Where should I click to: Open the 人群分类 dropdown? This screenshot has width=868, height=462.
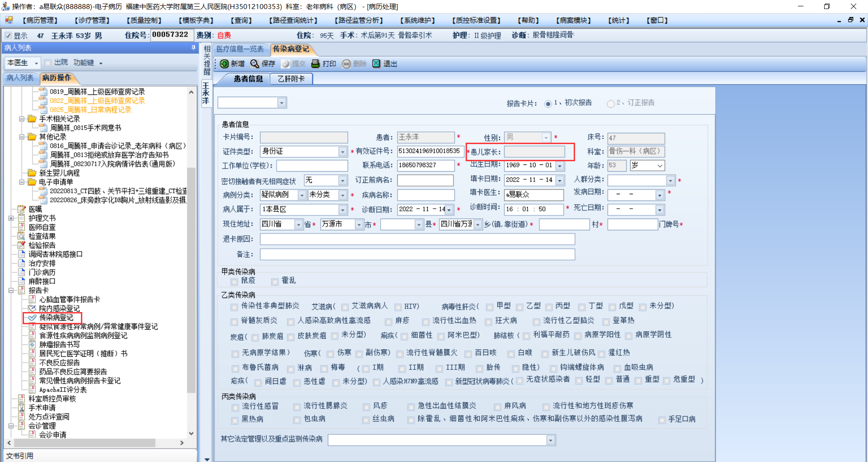[x=670, y=181]
